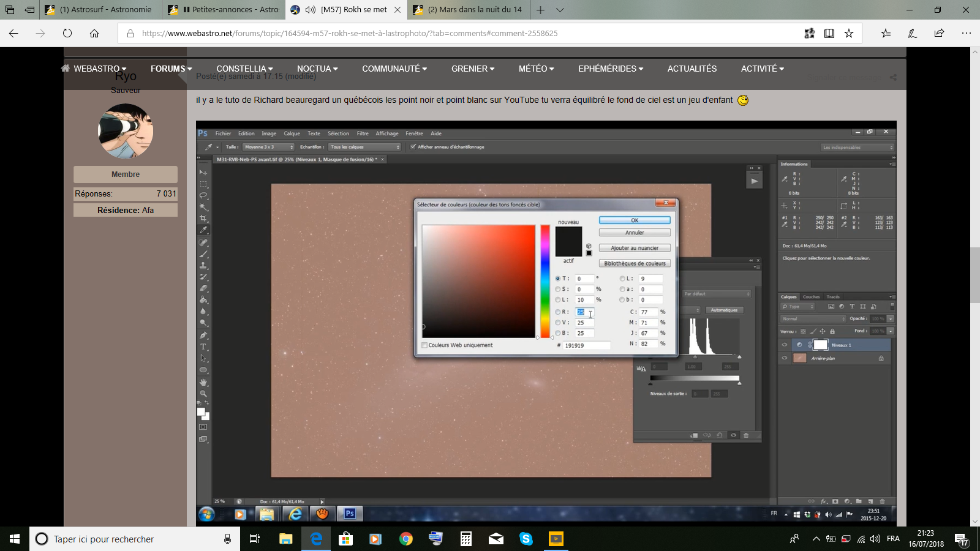Pick the Brush tool

(203, 254)
